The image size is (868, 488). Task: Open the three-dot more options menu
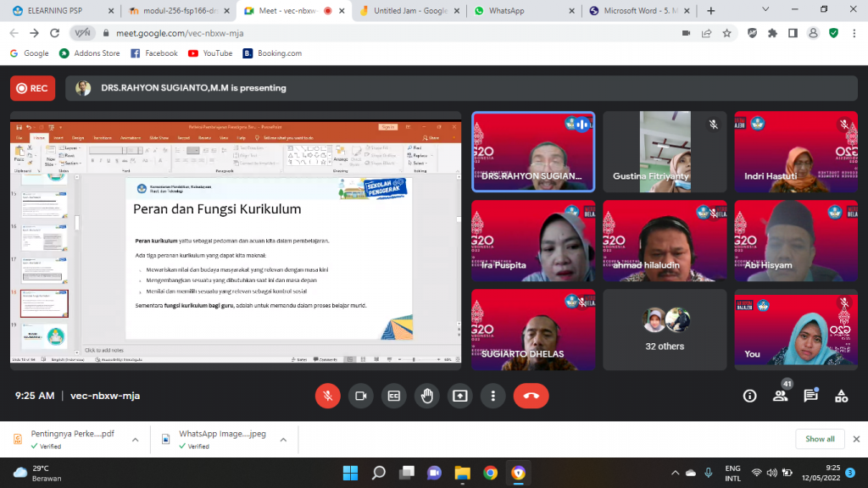tap(492, 396)
